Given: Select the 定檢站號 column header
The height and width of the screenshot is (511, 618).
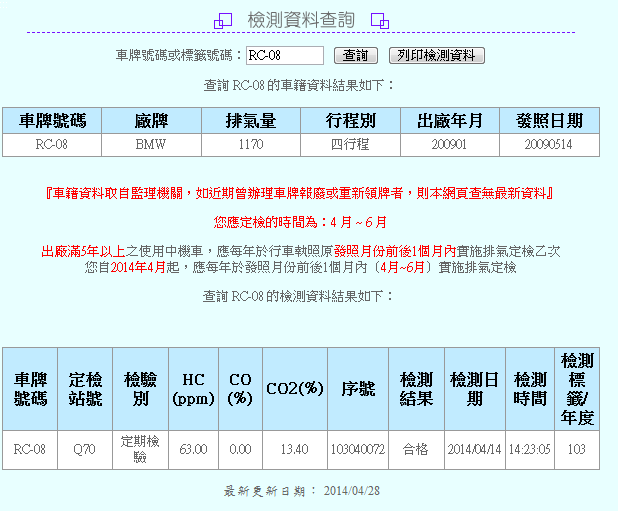Looking at the screenshot, I should pyautogui.click(x=85, y=389).
